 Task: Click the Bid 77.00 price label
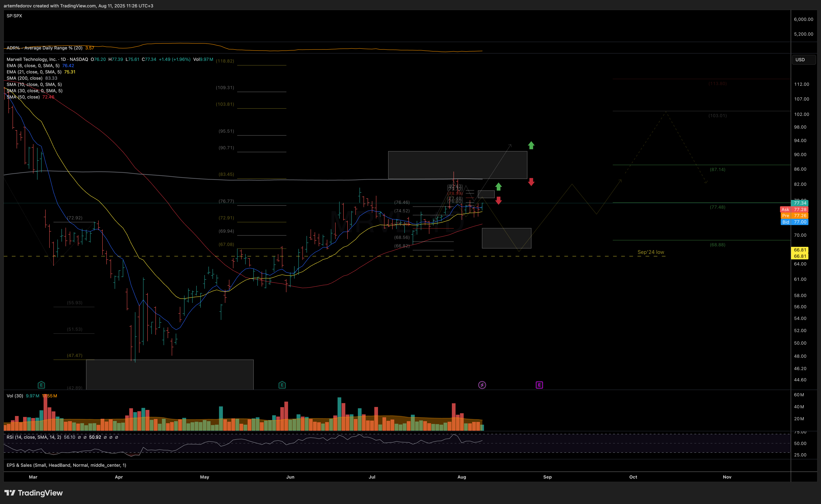[x=794, y=222]
